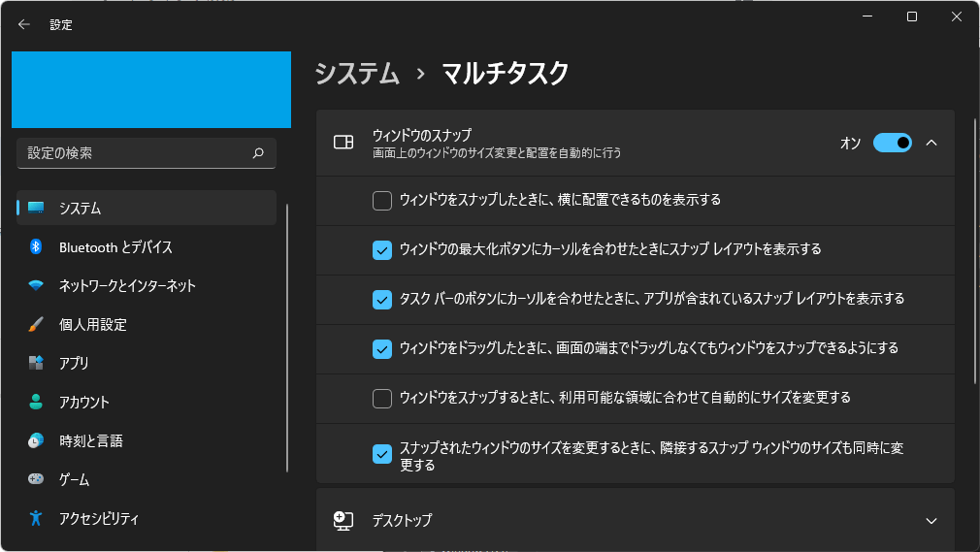Select システム in the navigation list

coord(147,208)
